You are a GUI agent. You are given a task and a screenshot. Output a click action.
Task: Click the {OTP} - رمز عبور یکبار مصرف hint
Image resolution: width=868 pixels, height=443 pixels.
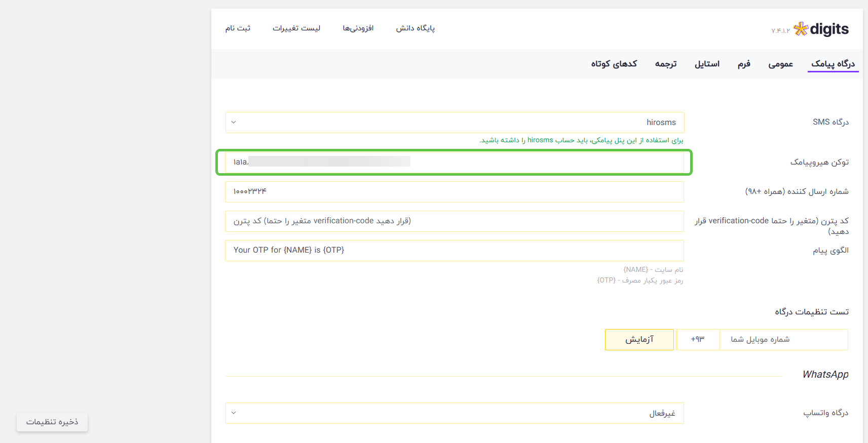tap(640, 280)
